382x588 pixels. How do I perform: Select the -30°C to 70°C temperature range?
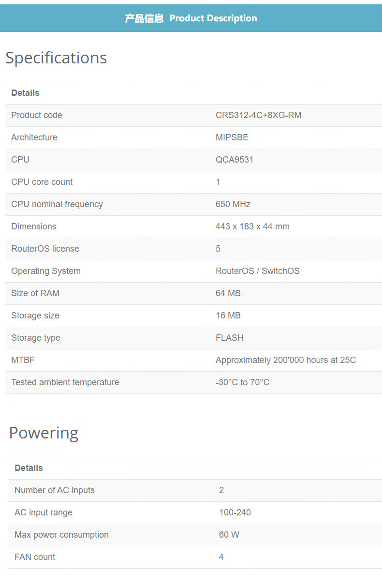pos(242,382)
